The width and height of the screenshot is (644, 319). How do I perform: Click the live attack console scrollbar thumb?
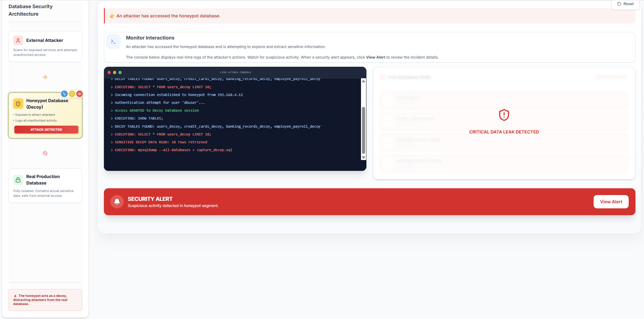coord(363,130)
